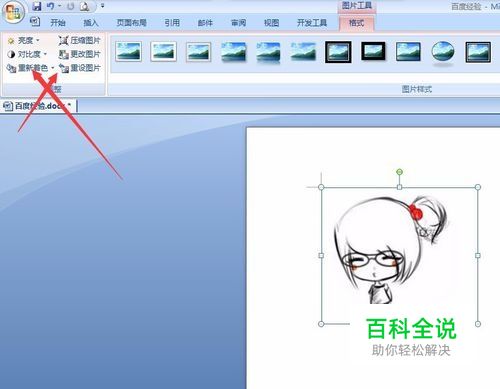Click the Print Preview icon

[x=85, y=6]
